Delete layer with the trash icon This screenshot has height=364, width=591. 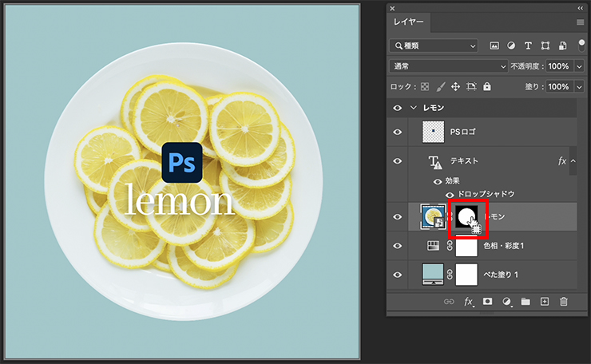coord(564,302)
